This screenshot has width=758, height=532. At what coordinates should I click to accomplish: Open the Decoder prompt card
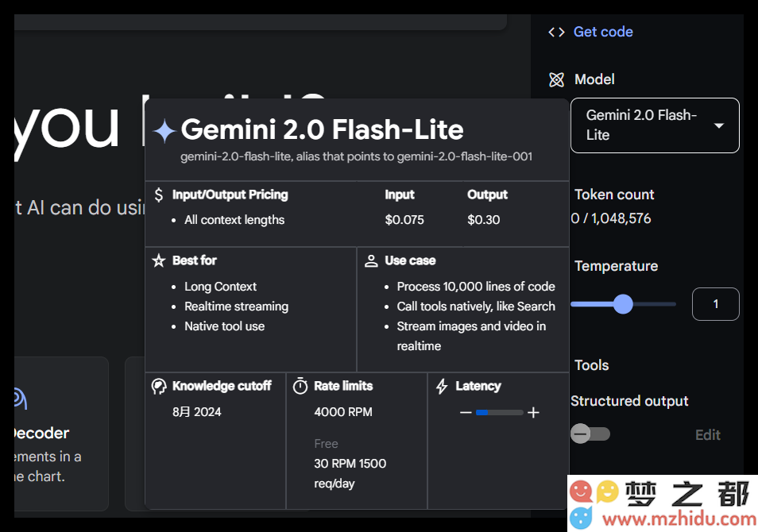tap(61, 434)
